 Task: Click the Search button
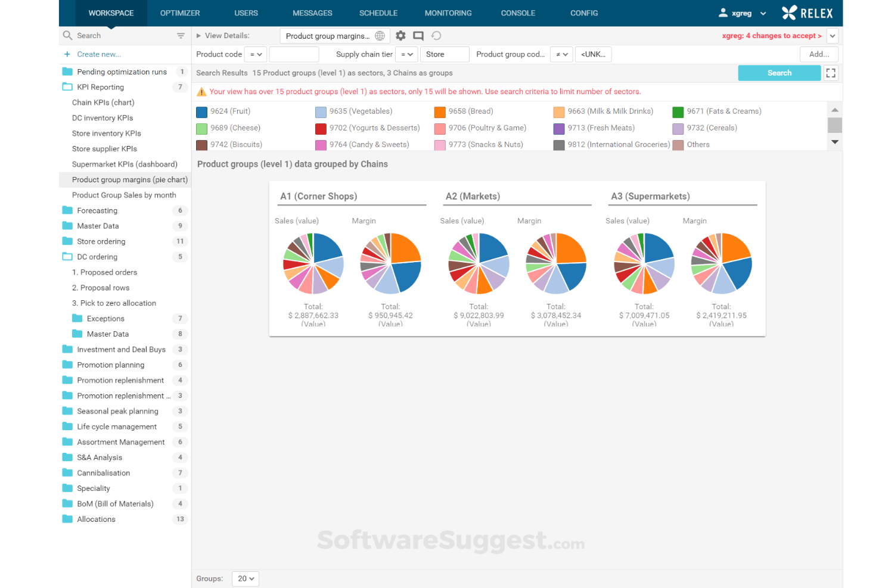pos(779,73)
